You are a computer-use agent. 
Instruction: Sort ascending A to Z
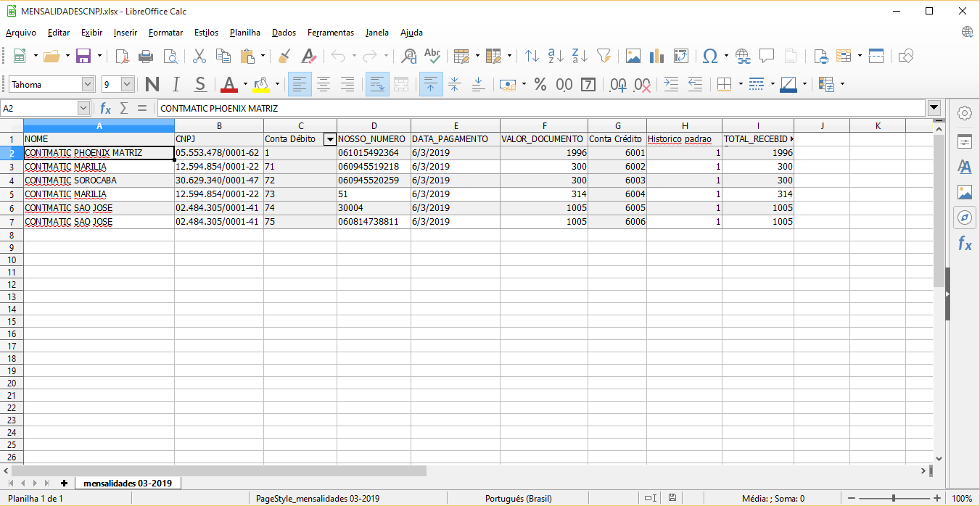coord(556,56)
